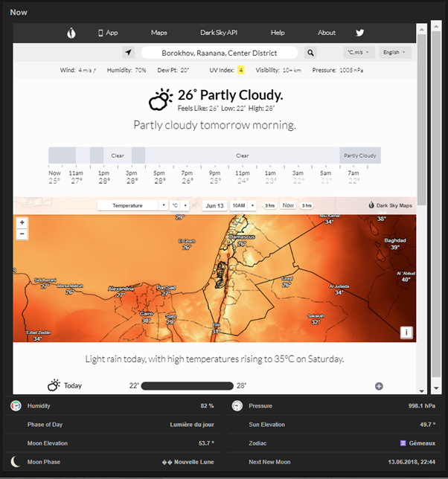The image size is (448, 479).
Task: Open Dark Sky API menu item
Action: point(219,33)
